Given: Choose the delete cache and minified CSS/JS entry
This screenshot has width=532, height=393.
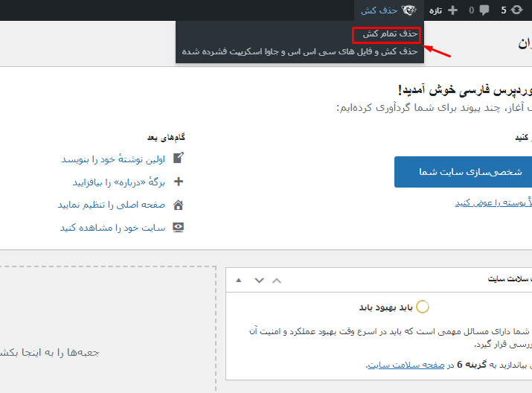Looking at the screenshot, I should point(300,51).
